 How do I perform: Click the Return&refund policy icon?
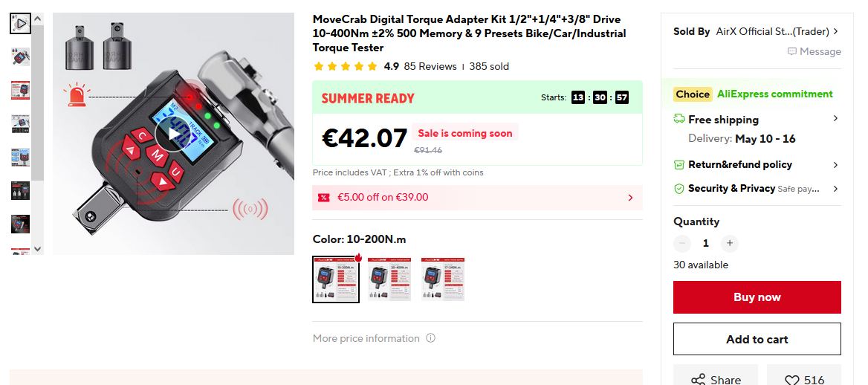679,164
